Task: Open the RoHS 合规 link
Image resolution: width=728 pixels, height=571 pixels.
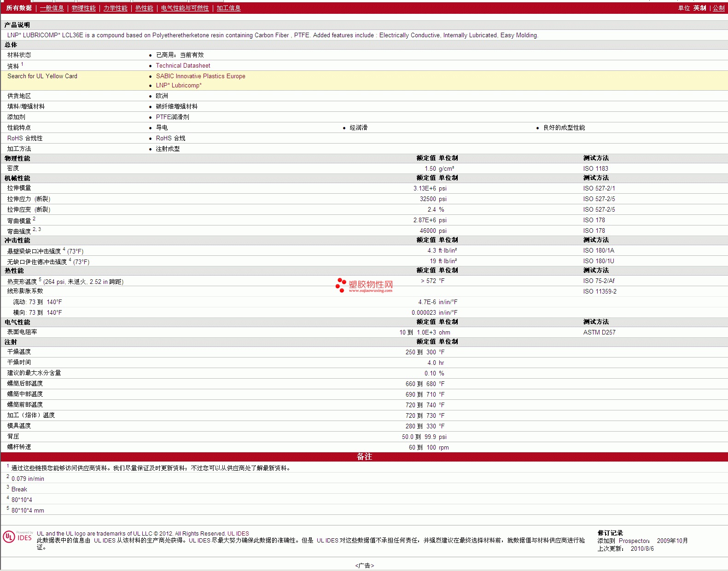Action: pos(170,138)
